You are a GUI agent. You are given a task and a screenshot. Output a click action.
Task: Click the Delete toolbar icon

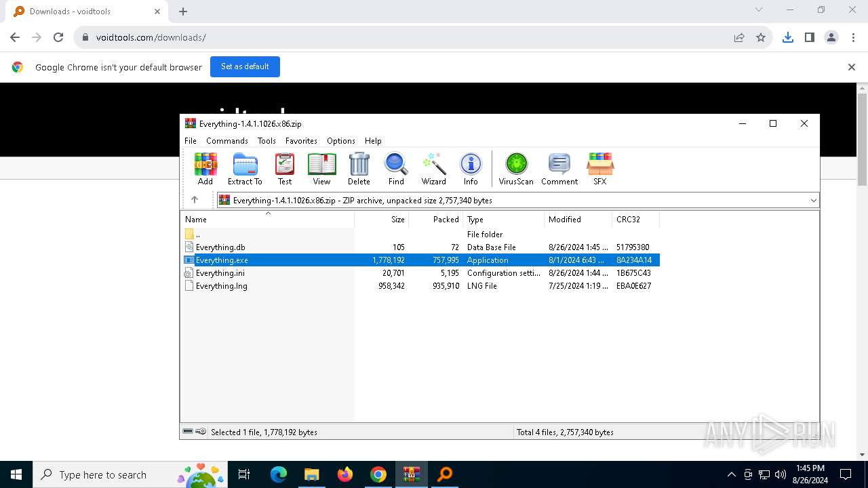point(359,169)
